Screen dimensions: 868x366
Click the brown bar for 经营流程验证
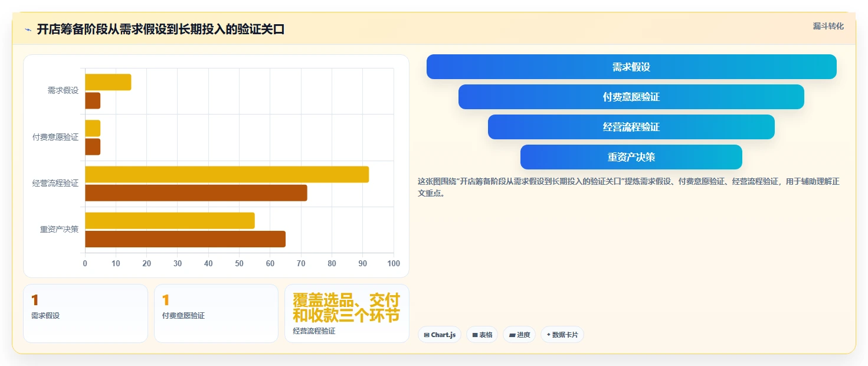pos(196,193)
